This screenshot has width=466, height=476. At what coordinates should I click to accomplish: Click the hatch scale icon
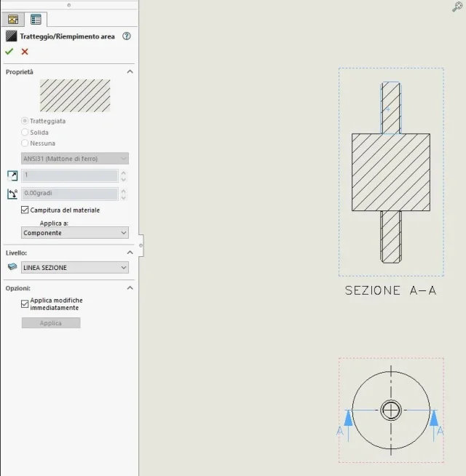12,175
